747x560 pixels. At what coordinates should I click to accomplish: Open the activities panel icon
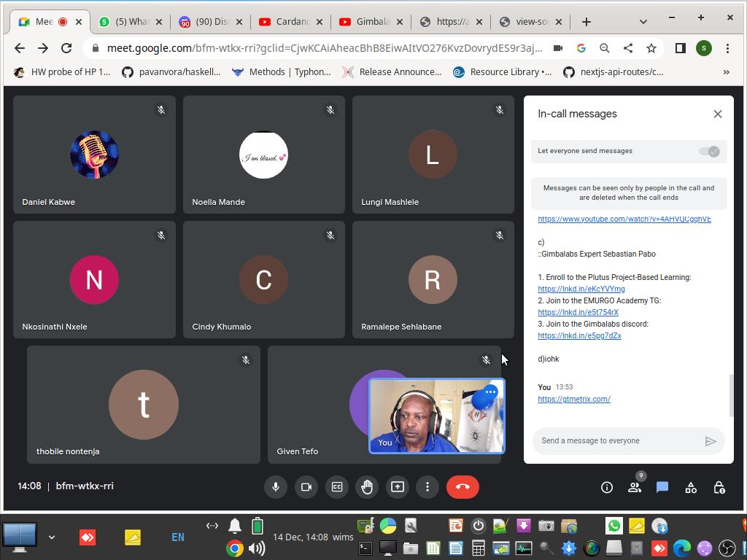tap(691, 488)
